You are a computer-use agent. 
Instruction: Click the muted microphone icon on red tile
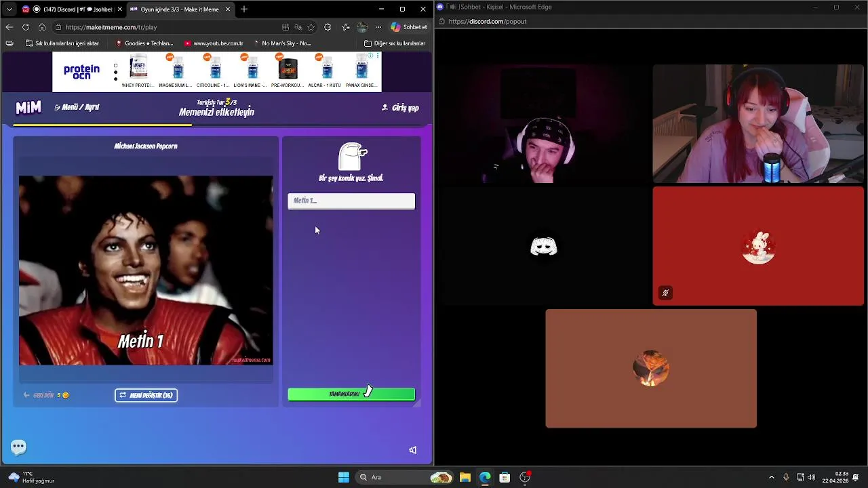click(x=665, y=293)
